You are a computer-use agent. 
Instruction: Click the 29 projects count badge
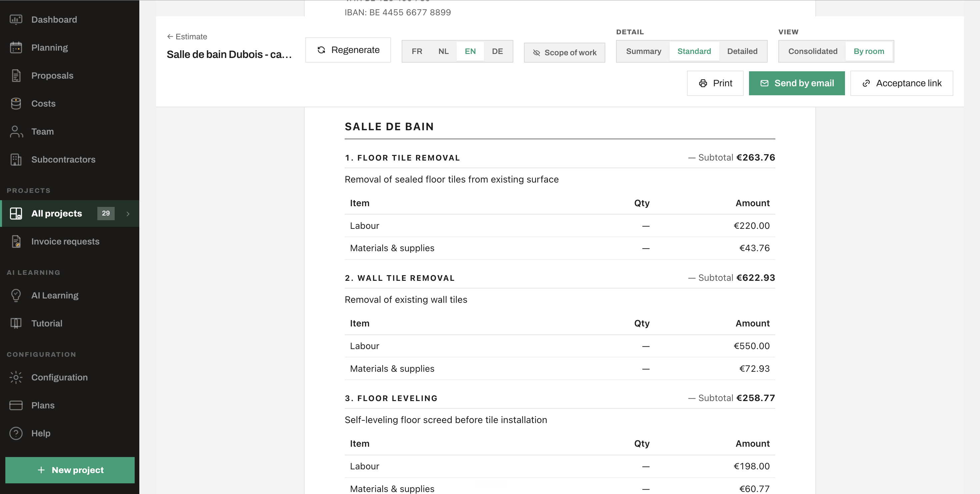point(106,213)
